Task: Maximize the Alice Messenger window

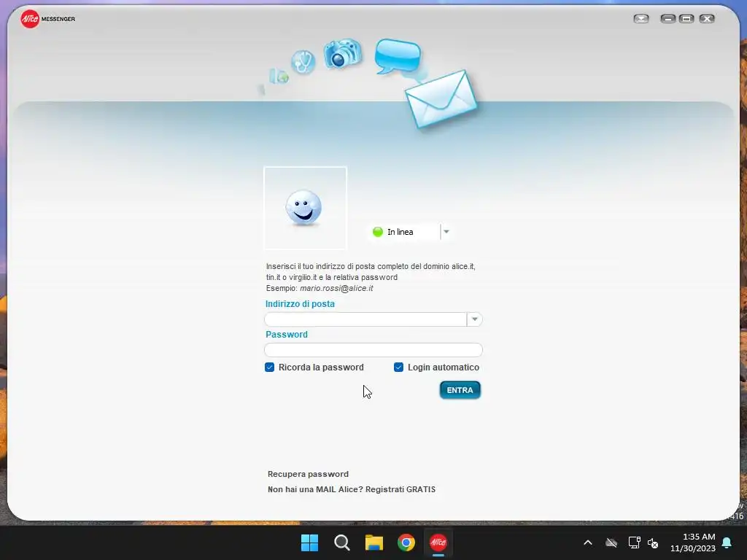Action: pos(686,18)
